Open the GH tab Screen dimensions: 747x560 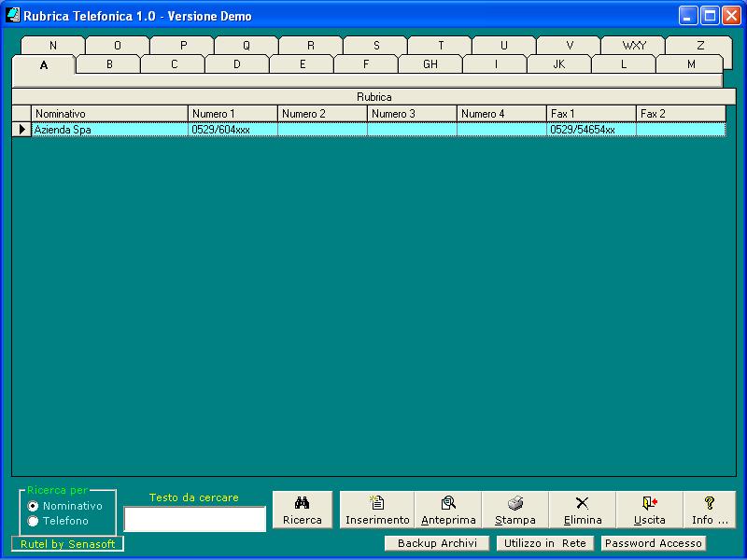click(x=430, y=64)
